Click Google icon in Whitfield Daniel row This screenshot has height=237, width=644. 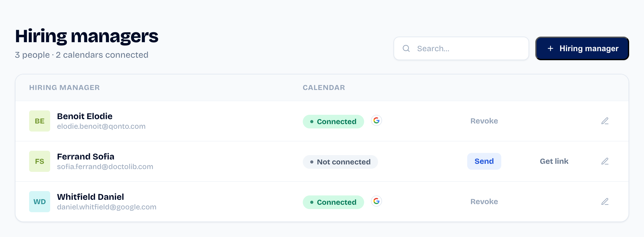click(x=376, y=201)
